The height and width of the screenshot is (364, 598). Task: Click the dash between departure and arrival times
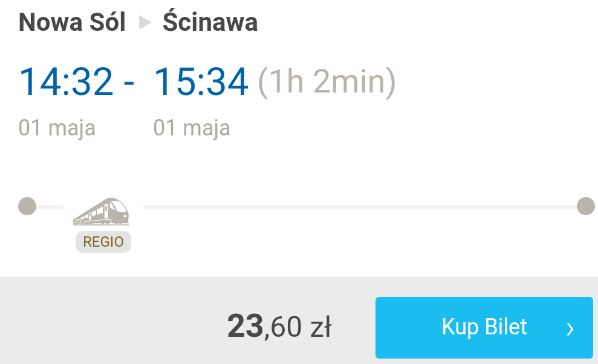coord(128,83)
